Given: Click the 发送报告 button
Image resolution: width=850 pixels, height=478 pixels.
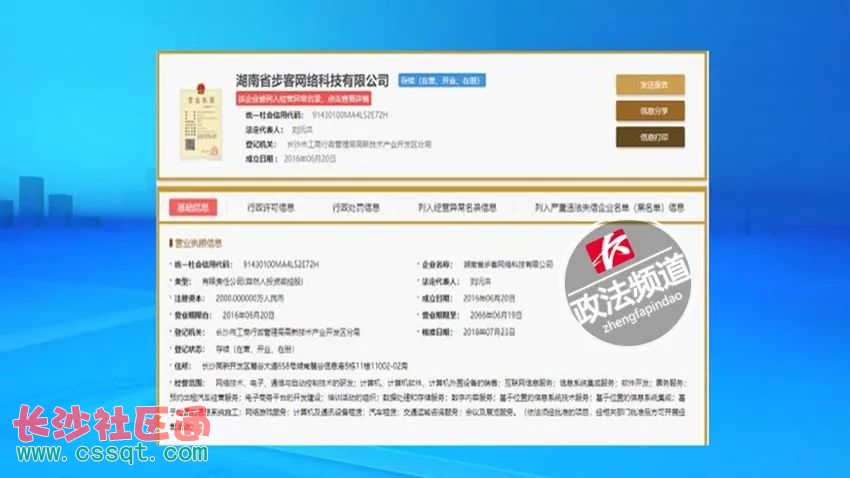Looking at the screenshot, I should point(650,85).
